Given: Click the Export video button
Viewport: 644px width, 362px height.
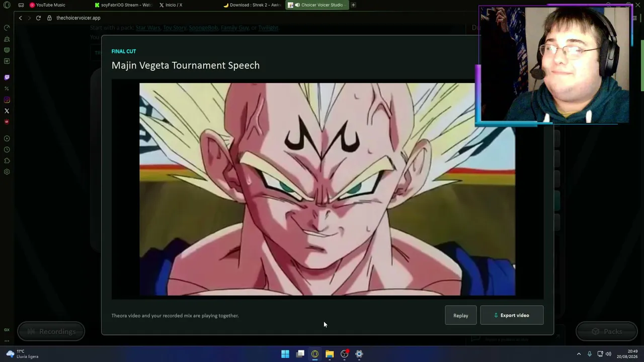Looking at the screenshot, I should pyautogui.click(x=512, y=315).
